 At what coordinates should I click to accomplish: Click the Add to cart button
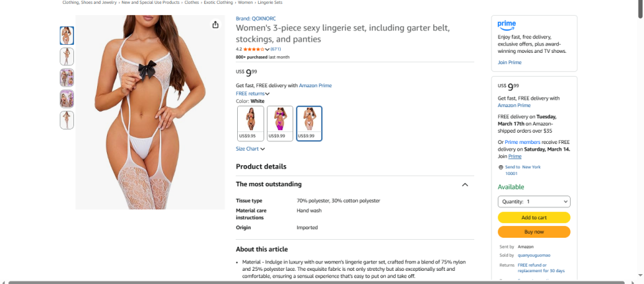pyautogui.click(x=534, y=217)
